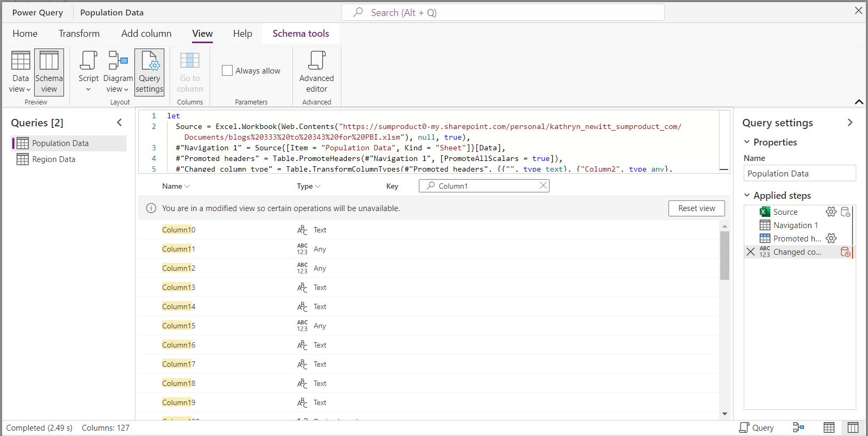Delete the Changed column type step
This screenshot has width=868, height=436.
tap(751, 252)
